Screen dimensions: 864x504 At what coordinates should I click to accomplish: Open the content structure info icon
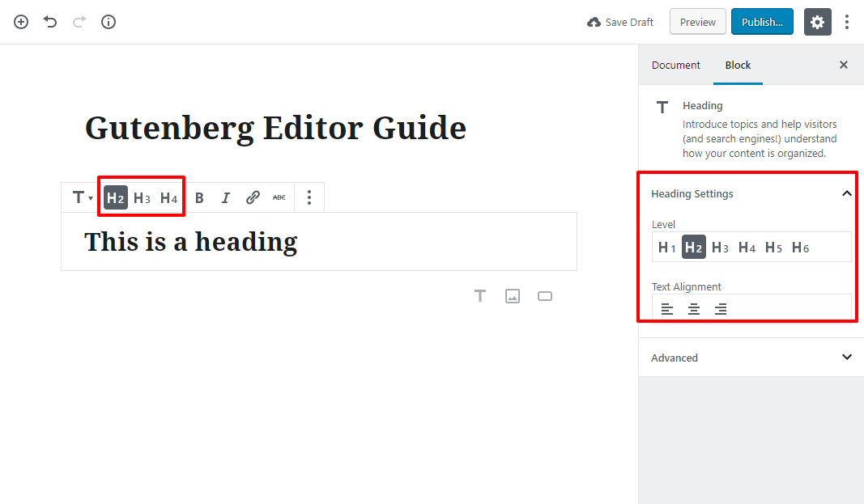pos(109,22)
